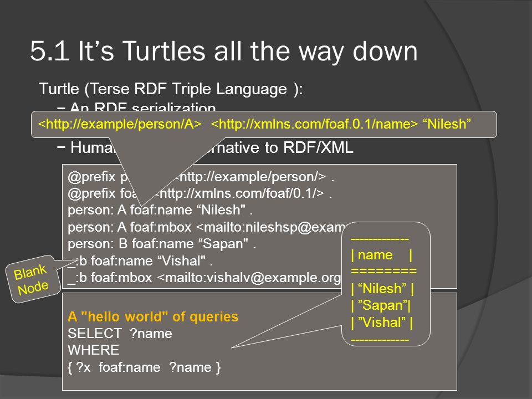Click the "{ ?x foaf:name ?name }" pattern
The height and width of the screenshot is (399, 532).
click(x=144, y=367)
